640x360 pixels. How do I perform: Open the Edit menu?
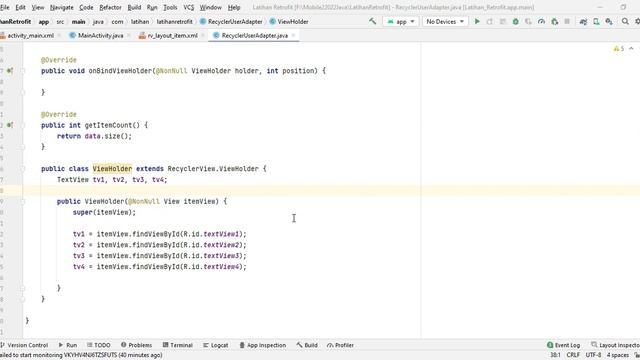point(20,7)
